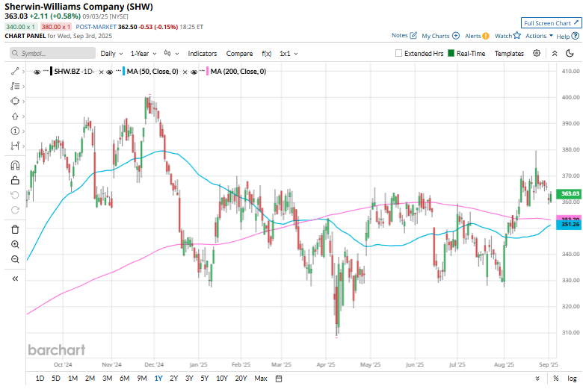Image resolution: width=583 pixels, height=392 pixels.
Task: Expand the trend line tool submenu arrow
Action: point(23,72)
